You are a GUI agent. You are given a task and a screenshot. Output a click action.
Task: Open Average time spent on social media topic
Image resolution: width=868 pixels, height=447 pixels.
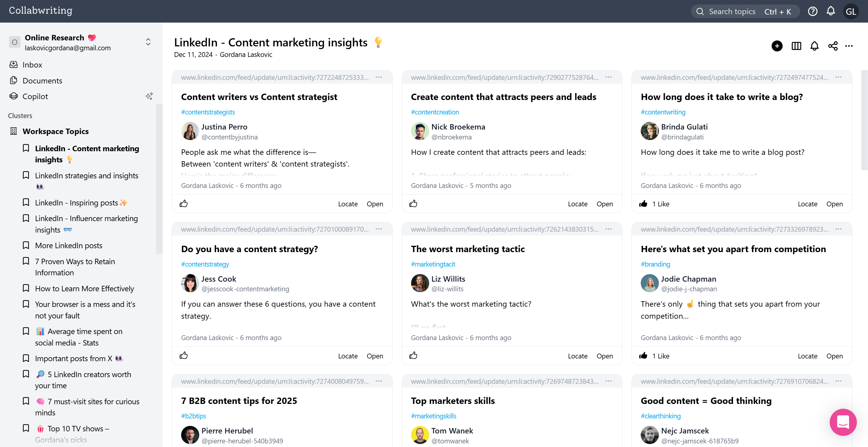[x=78, y=337]
